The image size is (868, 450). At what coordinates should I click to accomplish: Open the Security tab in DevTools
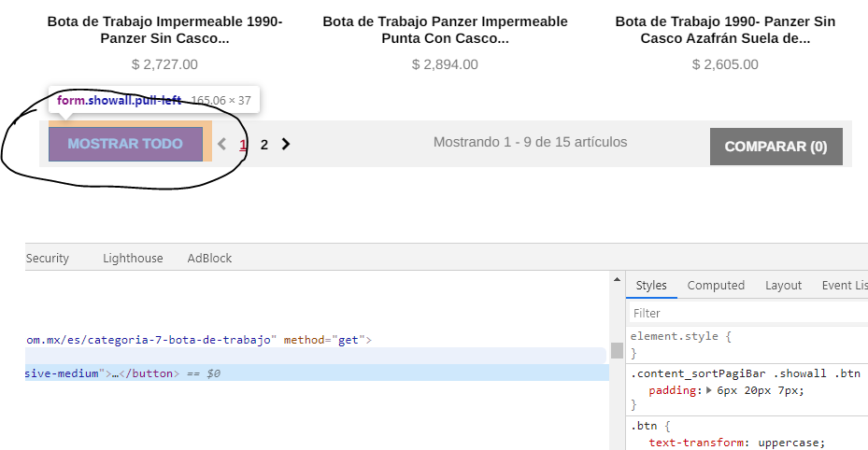[48, 258]
